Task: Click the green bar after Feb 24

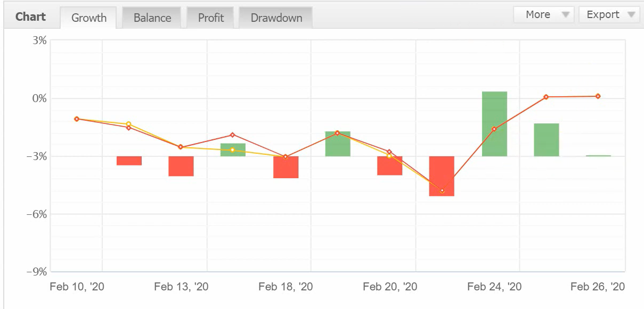Action: tap(547, 140)
